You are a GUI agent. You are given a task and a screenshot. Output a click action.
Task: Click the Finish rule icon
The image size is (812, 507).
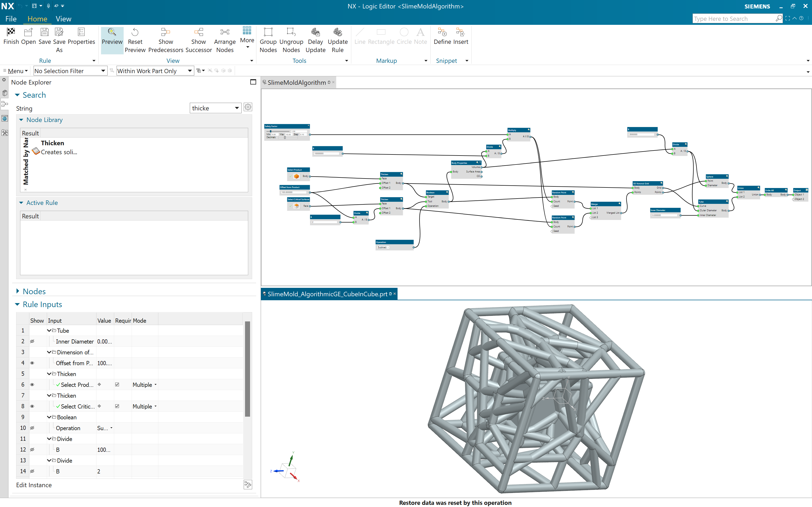(x=11, y=32)
